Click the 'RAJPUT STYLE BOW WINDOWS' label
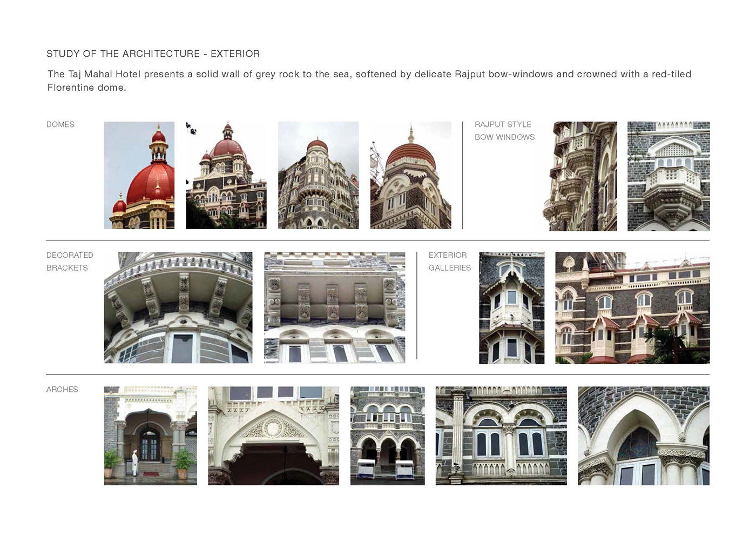Screen dimensions: 756x535 pos(505,131)
